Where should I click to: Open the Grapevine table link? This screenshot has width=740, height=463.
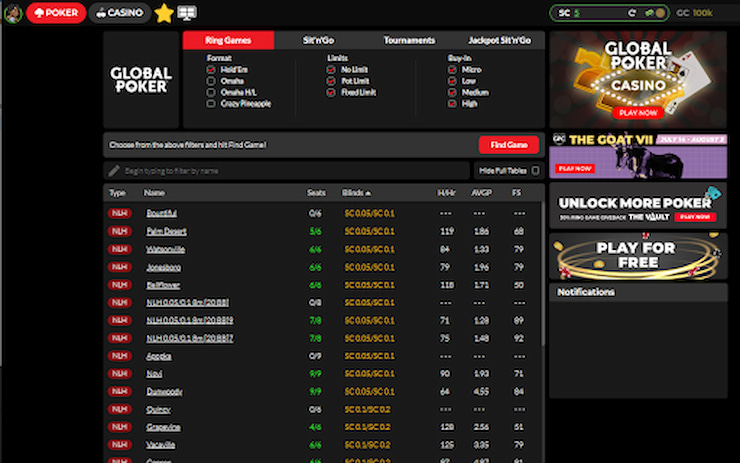point(163,427)
